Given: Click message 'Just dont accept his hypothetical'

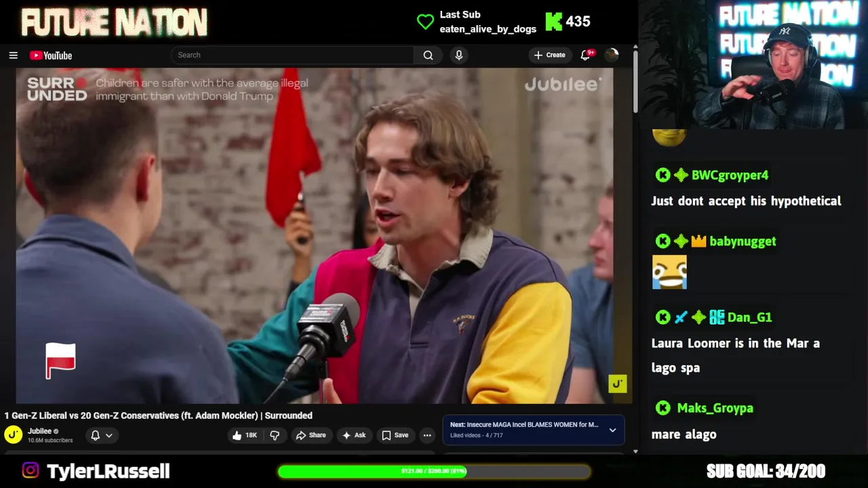Looking at the screenshot, I should (x=746, y=201).
